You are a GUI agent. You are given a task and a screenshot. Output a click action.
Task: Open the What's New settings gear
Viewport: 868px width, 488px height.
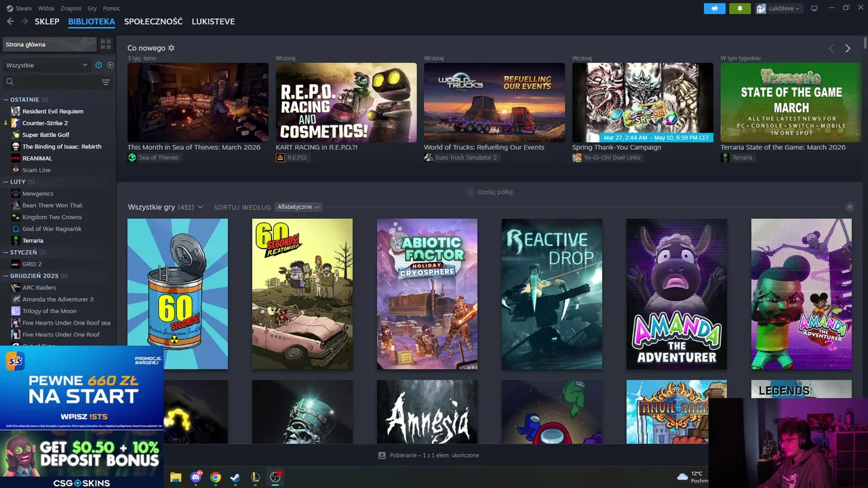(x=172, y=48)
